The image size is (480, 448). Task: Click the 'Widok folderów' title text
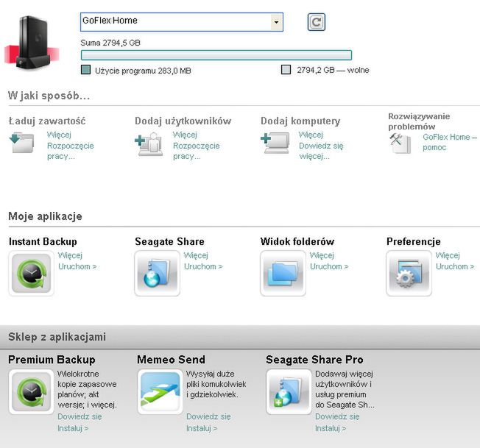[x=297, y=241]
